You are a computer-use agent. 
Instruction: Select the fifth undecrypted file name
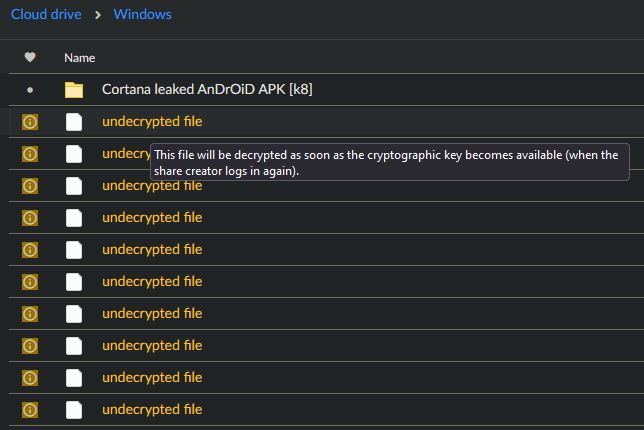[152, 250]
